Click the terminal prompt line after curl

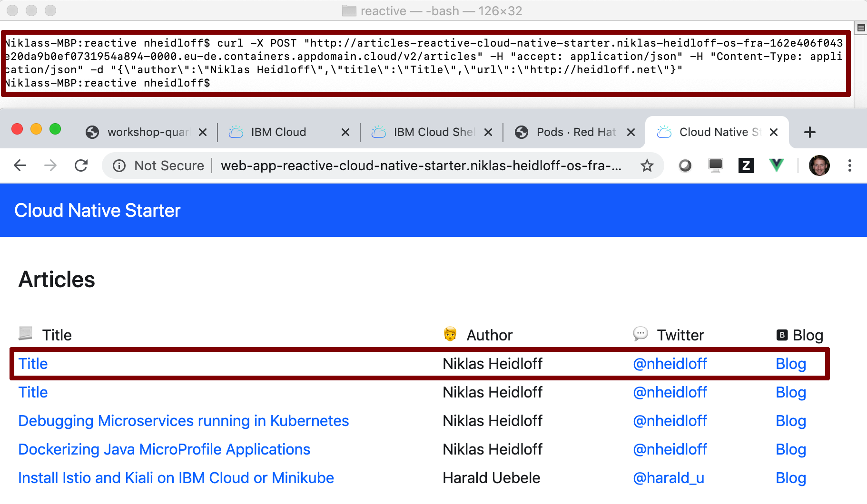(x=108, y=83)
